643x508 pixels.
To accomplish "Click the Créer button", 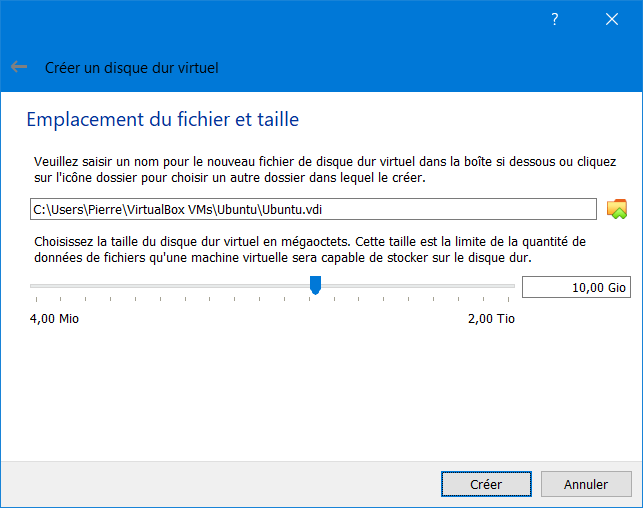I will tap(486, 484).
